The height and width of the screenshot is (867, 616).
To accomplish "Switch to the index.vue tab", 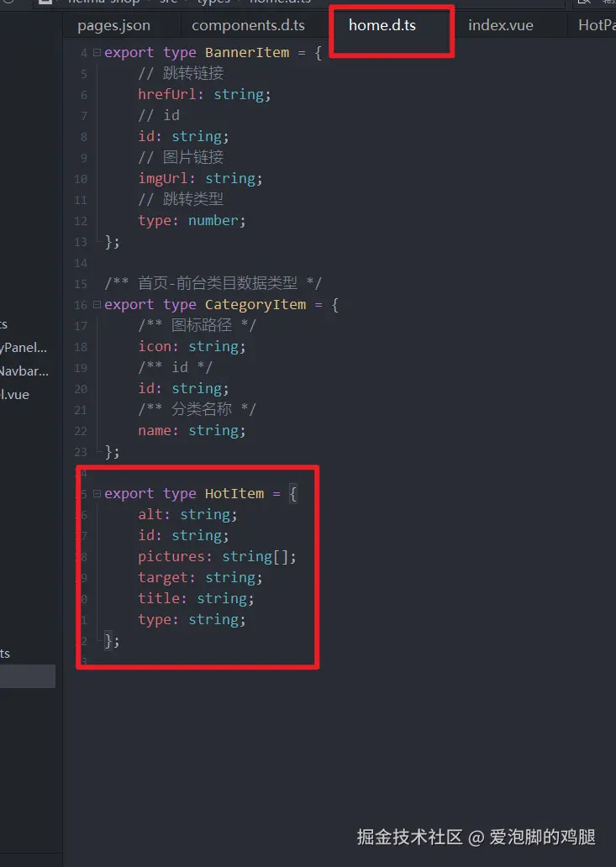I will (500, 25).
